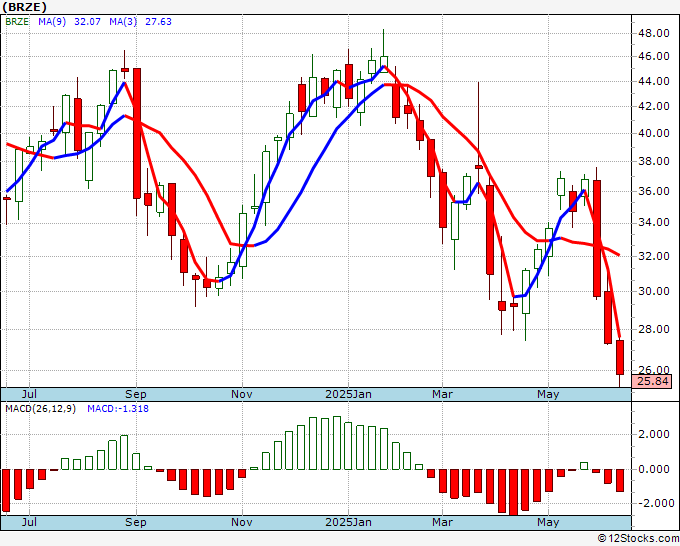Click 2025Jan on the MACD panel date axis
Screen dimensions: 680x546
pyautogui.click(x=348, y=522)
